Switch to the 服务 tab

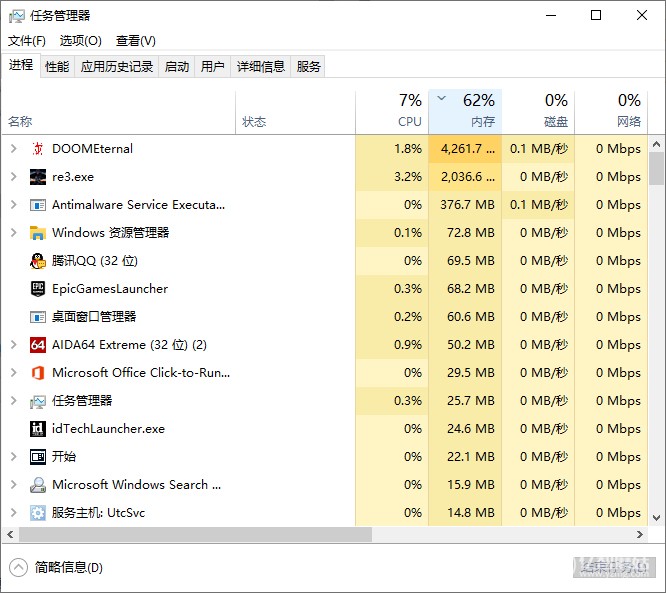click(308, 67)
